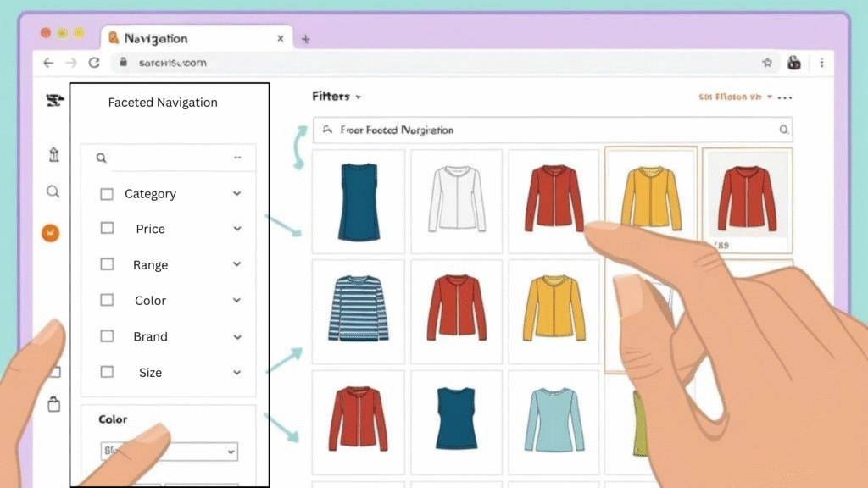Select the storefront icon at the sidebar top
Image resolution: width=868 pixels, height=488 pixels.
pos(53,100)
